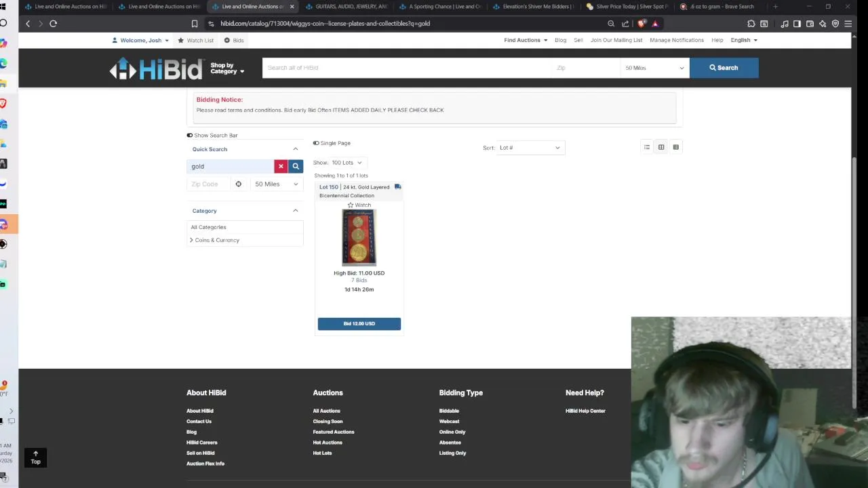Open English language menu
Viewport: 868px width, 488px height.
coord(744,40)
